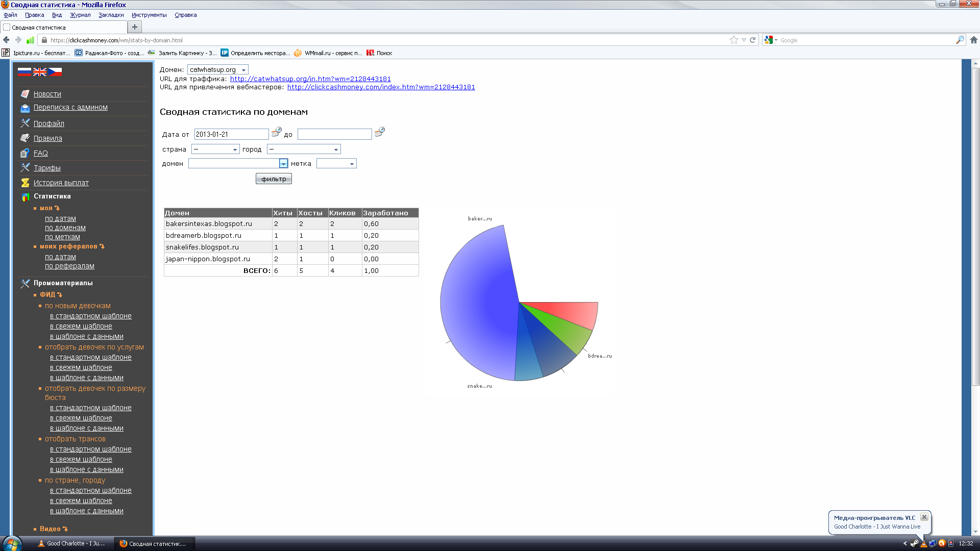Click the Дата от date input field
The height and width of the screenshot is (551, 980).
tap(231, 134)
